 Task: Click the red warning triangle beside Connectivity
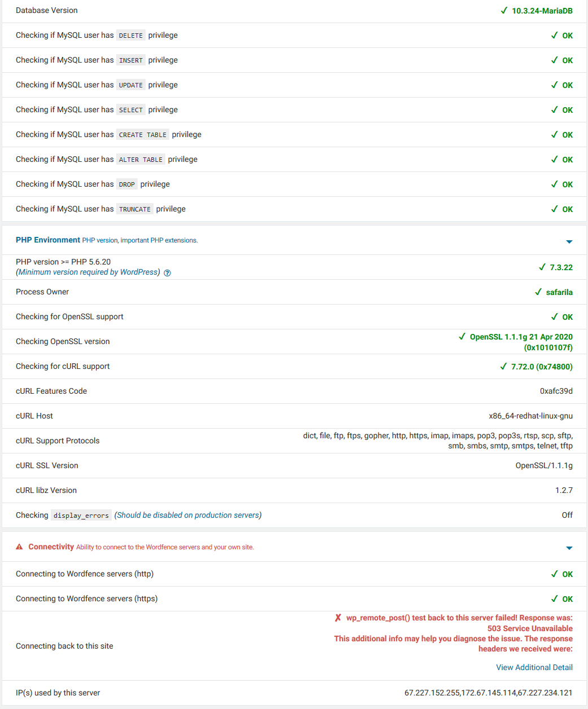coord(19,547)
